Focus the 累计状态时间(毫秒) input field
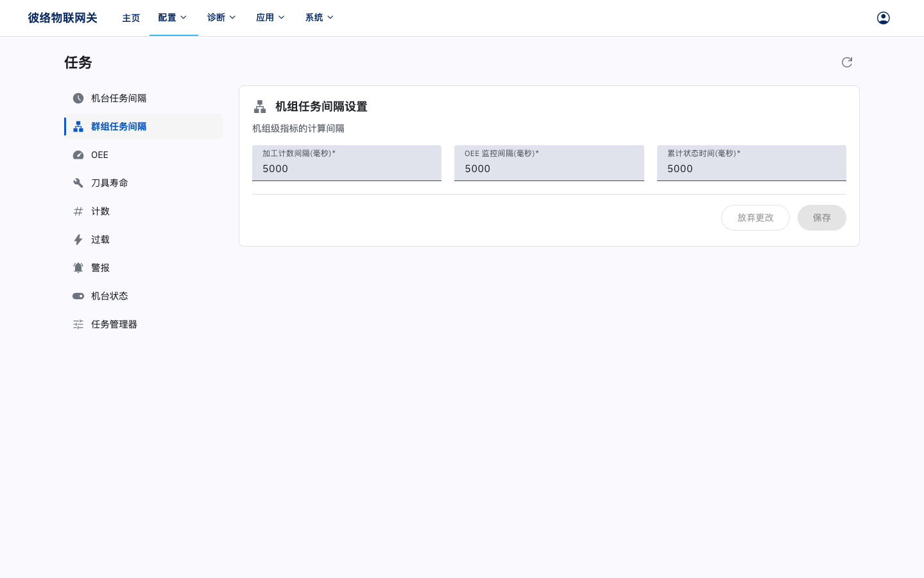This screenshot has height=578, width=924. [751, 163]
